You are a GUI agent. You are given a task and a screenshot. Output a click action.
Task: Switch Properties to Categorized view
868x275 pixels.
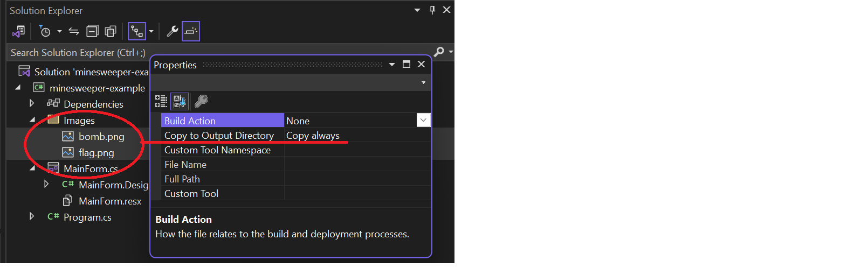pos(161,101)
